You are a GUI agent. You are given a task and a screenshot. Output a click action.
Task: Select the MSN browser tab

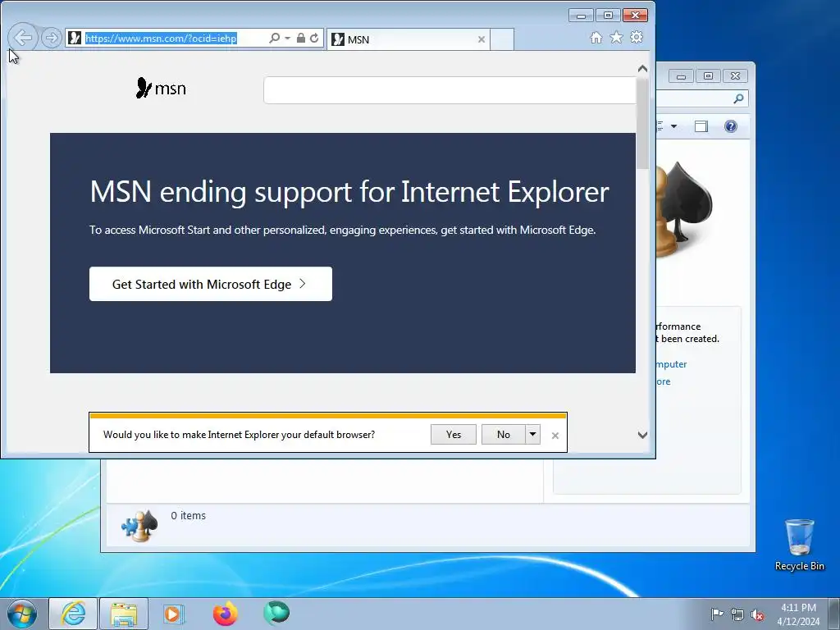pos(409,39)
